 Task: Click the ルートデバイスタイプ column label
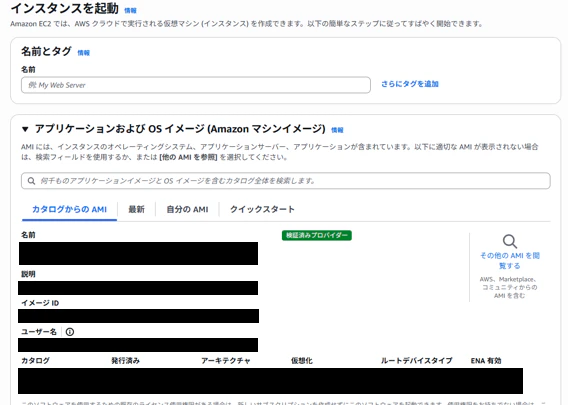coord(417,361)
